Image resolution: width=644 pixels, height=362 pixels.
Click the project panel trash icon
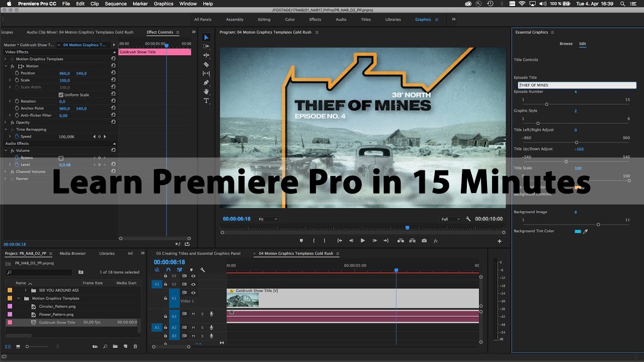135,346
